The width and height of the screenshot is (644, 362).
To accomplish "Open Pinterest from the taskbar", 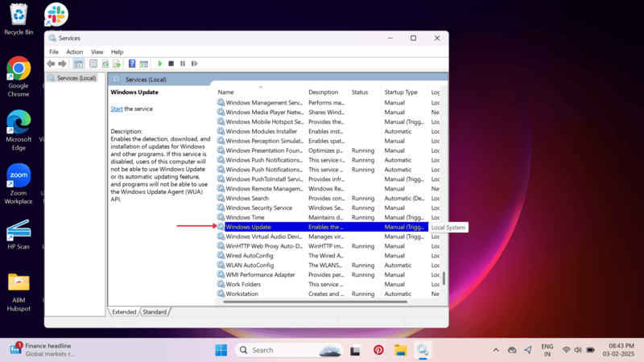I will point(378,350).
